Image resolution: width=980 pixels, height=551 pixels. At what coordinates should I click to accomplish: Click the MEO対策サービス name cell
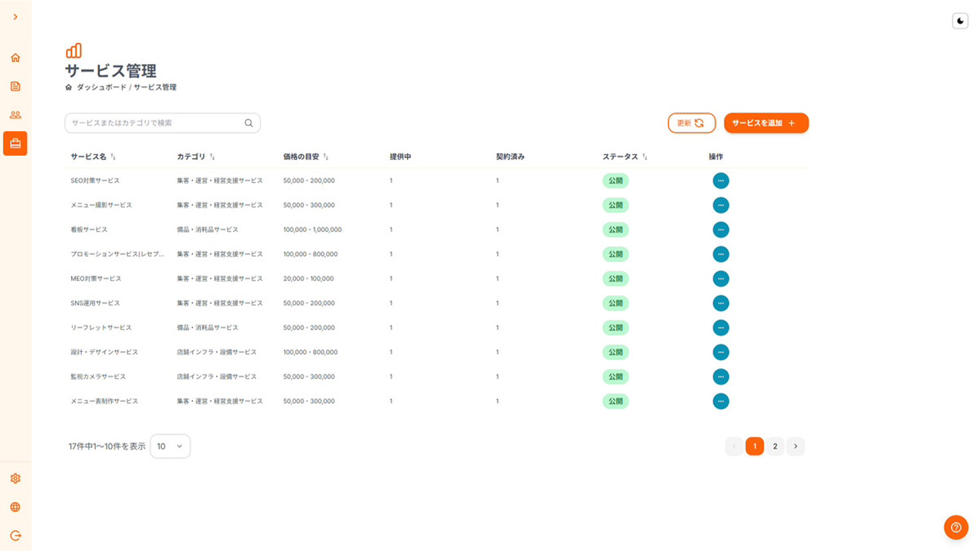click(96, 279)
